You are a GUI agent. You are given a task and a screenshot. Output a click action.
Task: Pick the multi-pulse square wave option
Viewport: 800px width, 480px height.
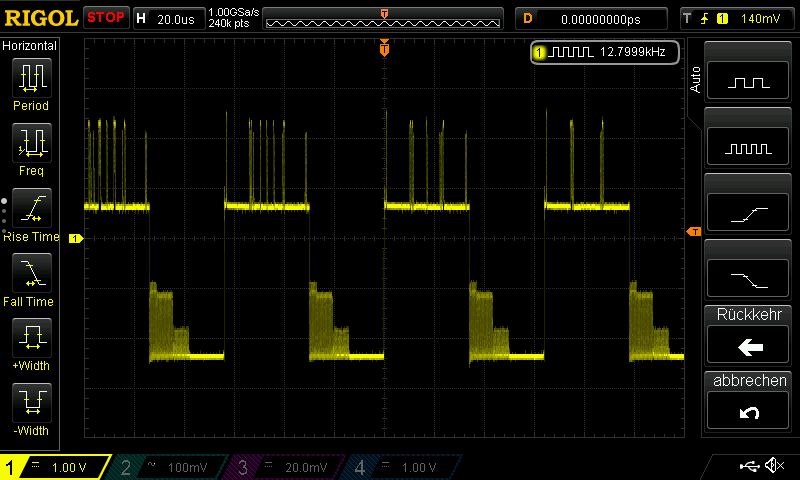coord(750,148)
